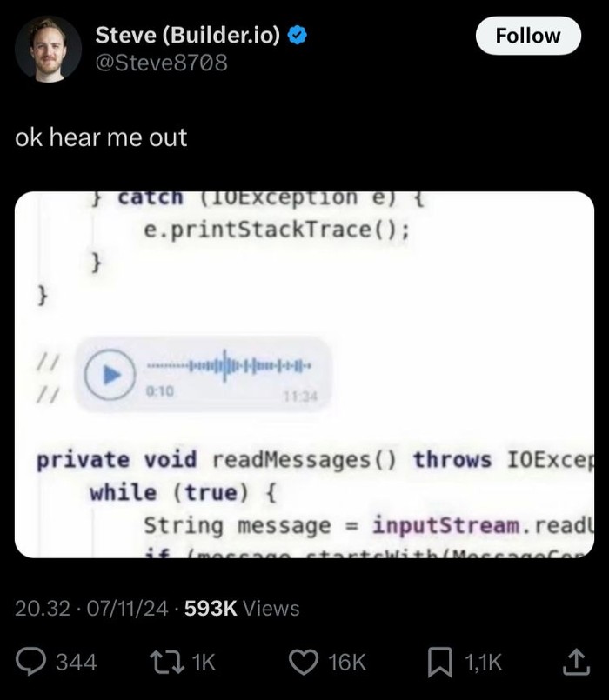Select the 'ok hear me out' tweet text

[101, 137]
